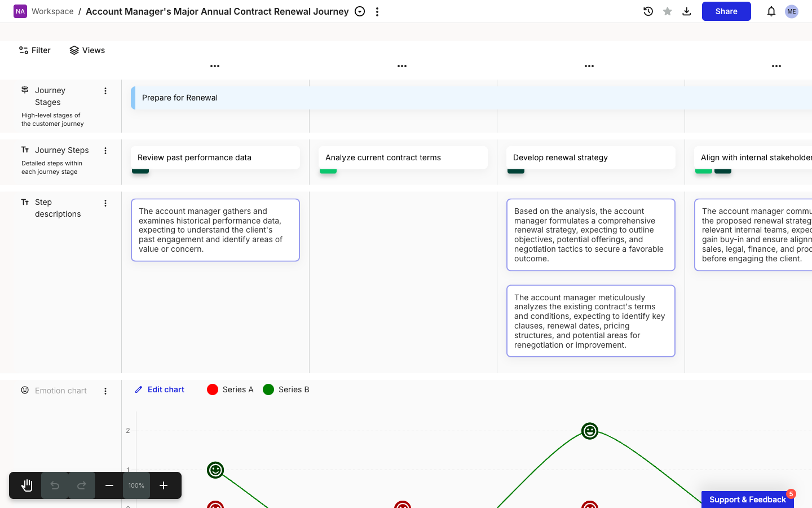This screenshot has height=508, width=812.
Task: Open the description card about comprehensive renewal strategy
Action: pyautogui.click(x=591, y=235)
